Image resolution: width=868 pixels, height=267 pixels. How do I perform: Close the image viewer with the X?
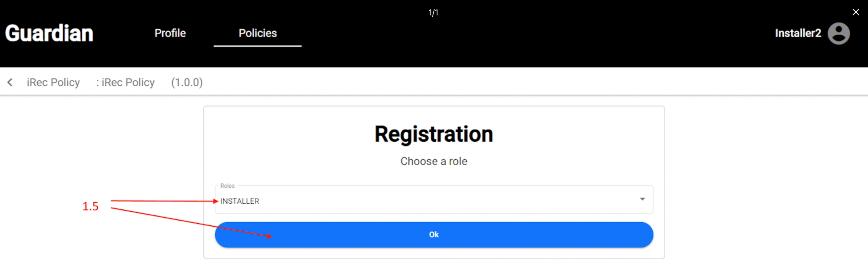coord(856,12)
